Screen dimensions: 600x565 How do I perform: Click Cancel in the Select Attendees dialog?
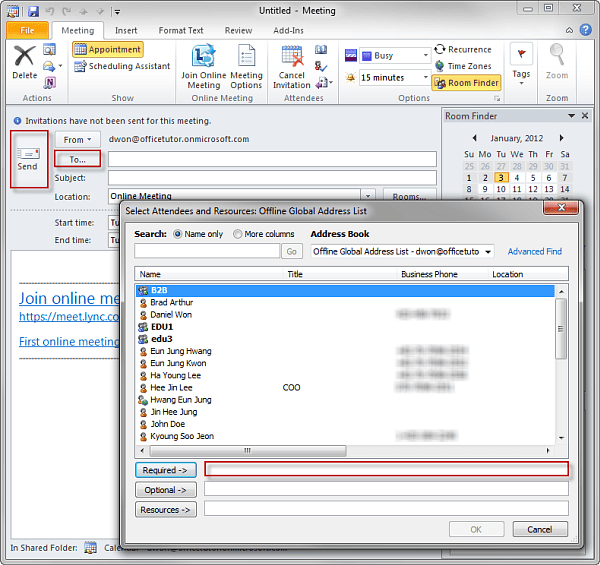[540, 529]
